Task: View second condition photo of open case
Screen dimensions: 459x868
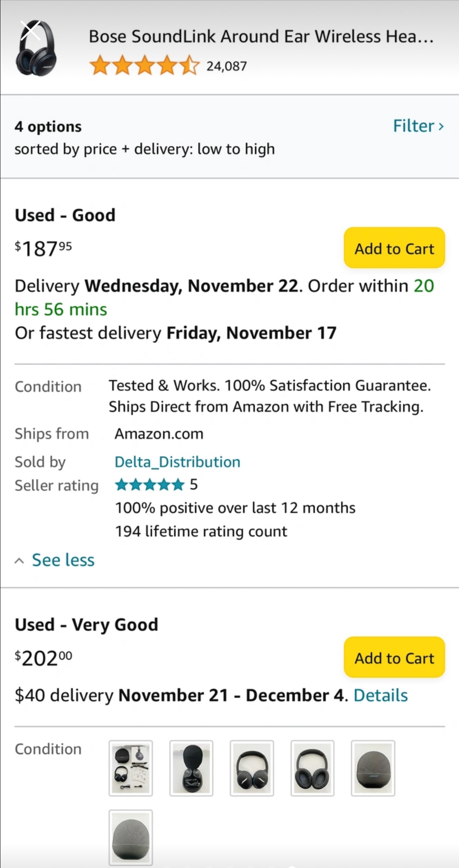Action: pyautogui.click(x=191, y=768)
